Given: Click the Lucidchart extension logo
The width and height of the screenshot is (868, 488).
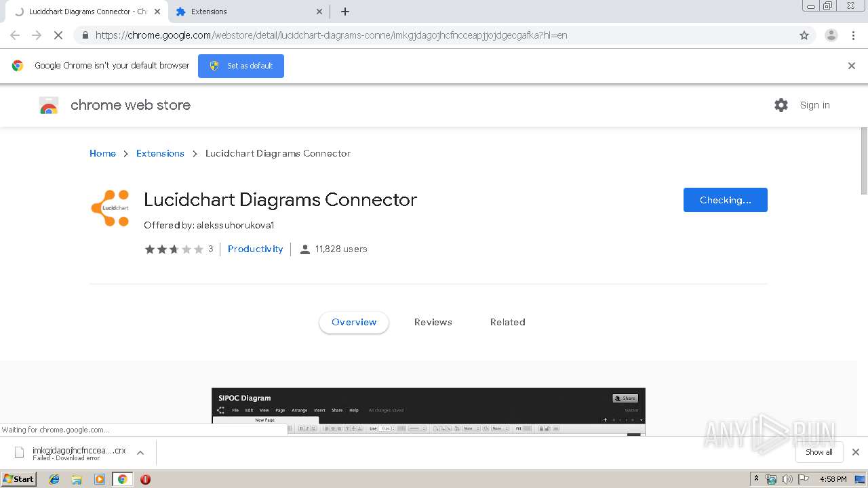Looking at the screenshot, I should [110, 208].
